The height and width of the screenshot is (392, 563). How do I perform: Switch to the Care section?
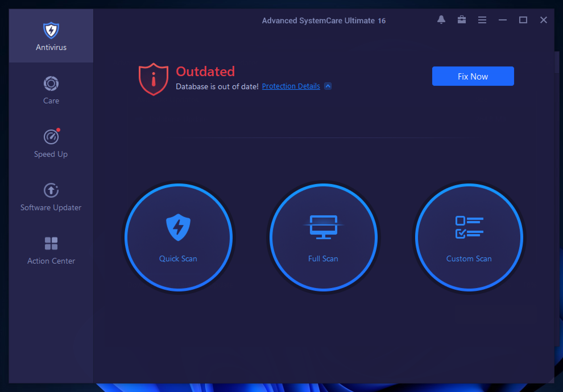coord(51,90)
